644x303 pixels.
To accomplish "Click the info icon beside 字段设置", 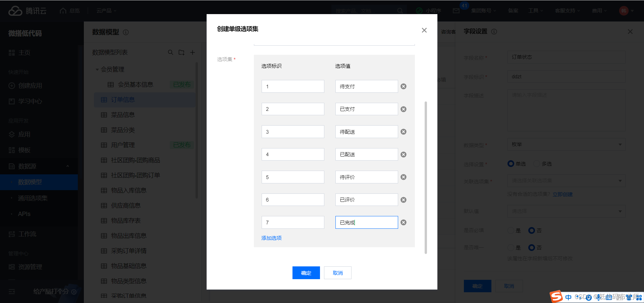I will click(494, 32).
